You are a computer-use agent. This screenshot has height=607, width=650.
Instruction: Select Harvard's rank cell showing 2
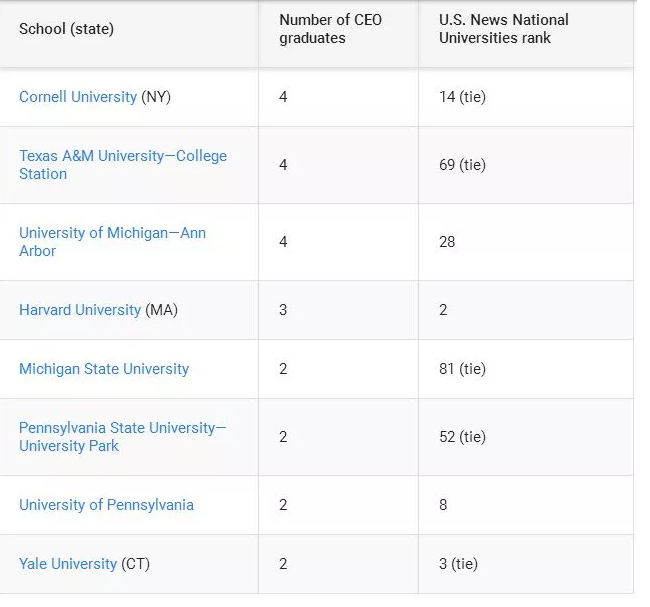click(x=526, y=310)
